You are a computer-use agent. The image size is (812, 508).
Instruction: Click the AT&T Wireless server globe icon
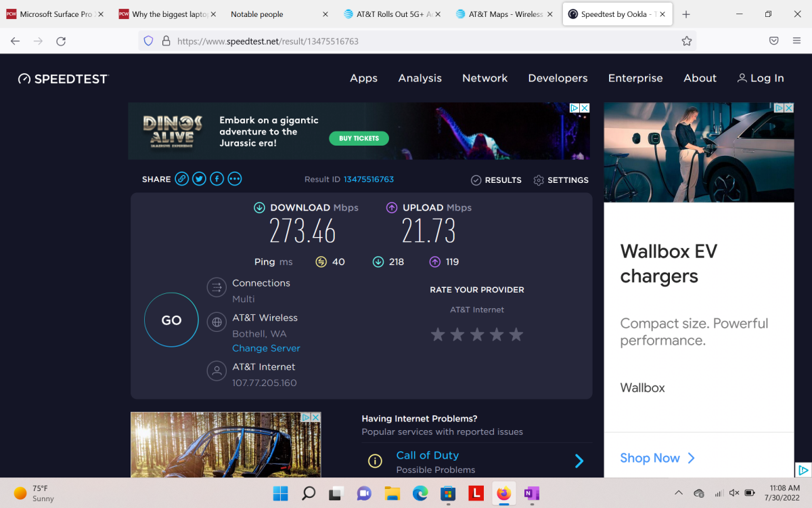click(x=217, y=322)
